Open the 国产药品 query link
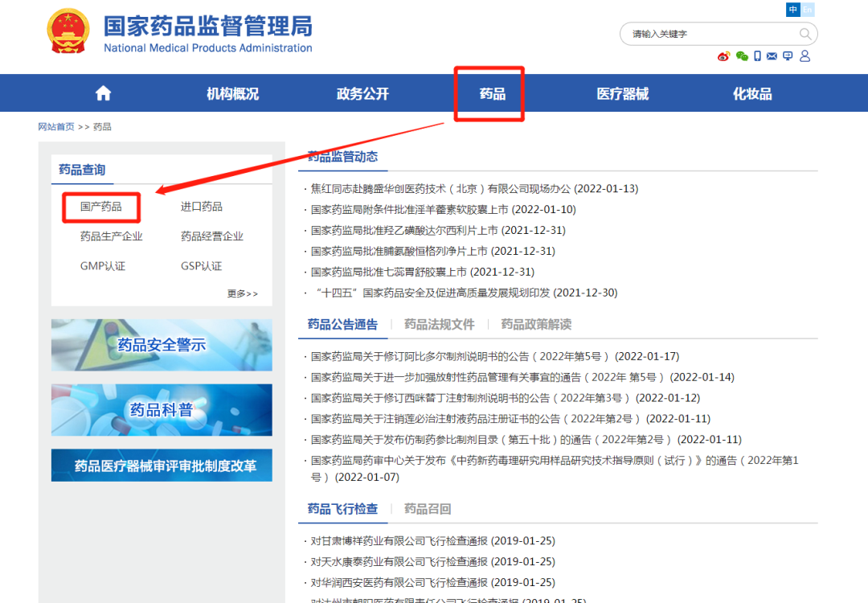The height and width of the screenshot is (603, 868). 100,207
